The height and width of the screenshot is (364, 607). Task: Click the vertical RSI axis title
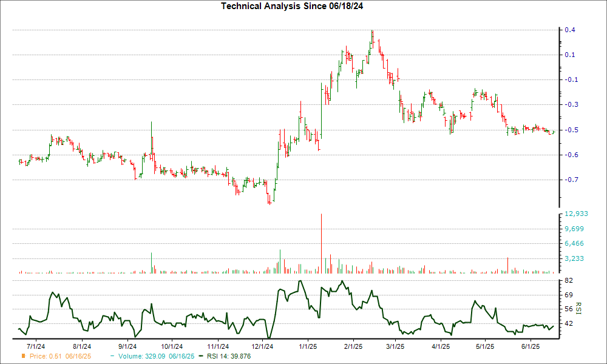pyautogui.click(x=578, y=308)
